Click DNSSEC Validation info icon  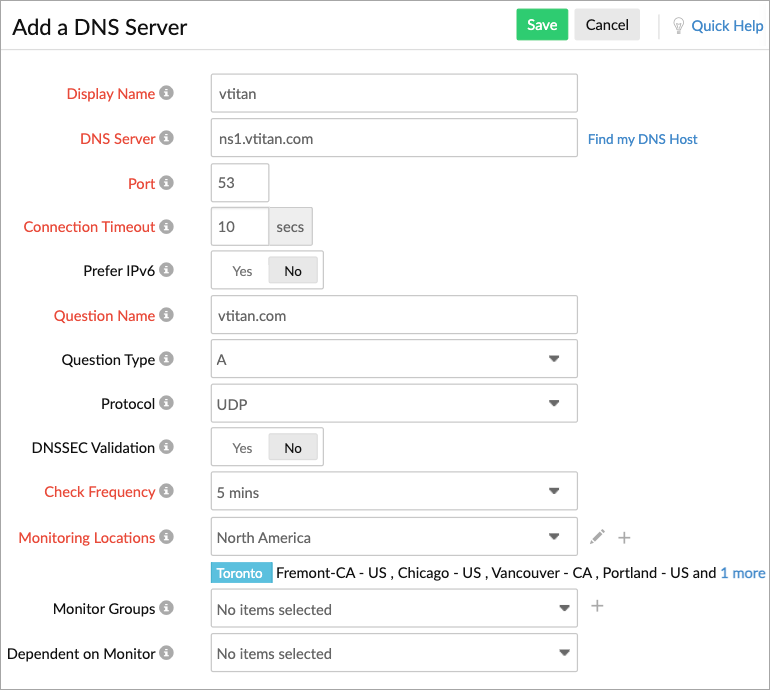tap(166, 447)
